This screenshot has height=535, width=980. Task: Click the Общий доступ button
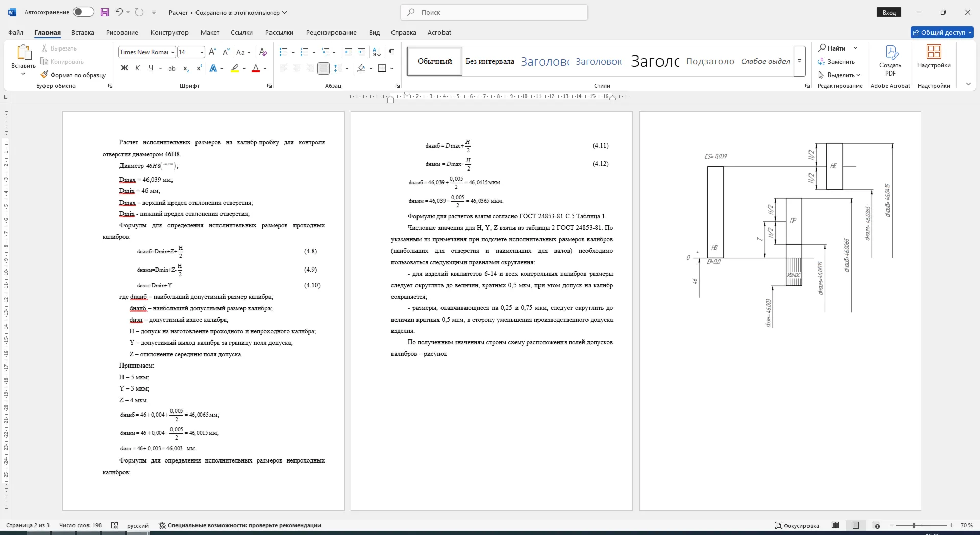[942, 32]
